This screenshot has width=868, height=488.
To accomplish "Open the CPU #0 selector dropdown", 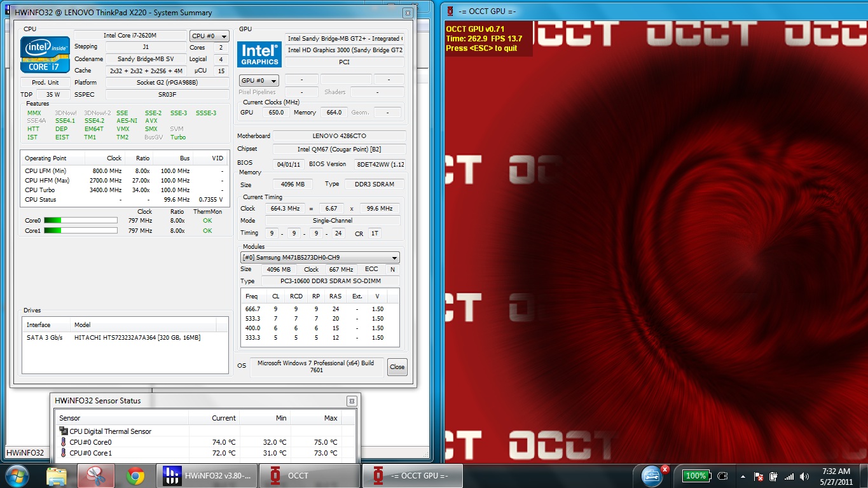I will click(209, 36).
